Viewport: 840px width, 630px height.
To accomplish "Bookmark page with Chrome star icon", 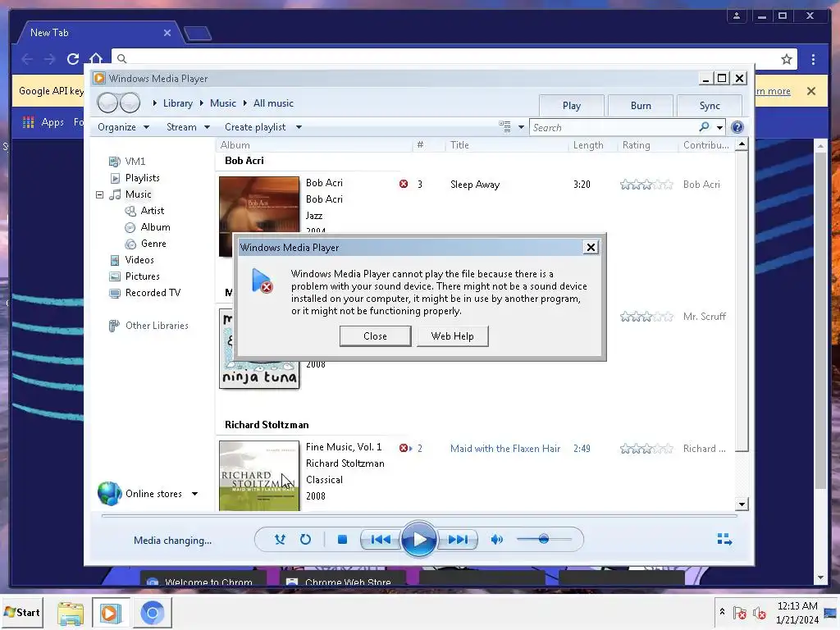I will pos(786,59).
